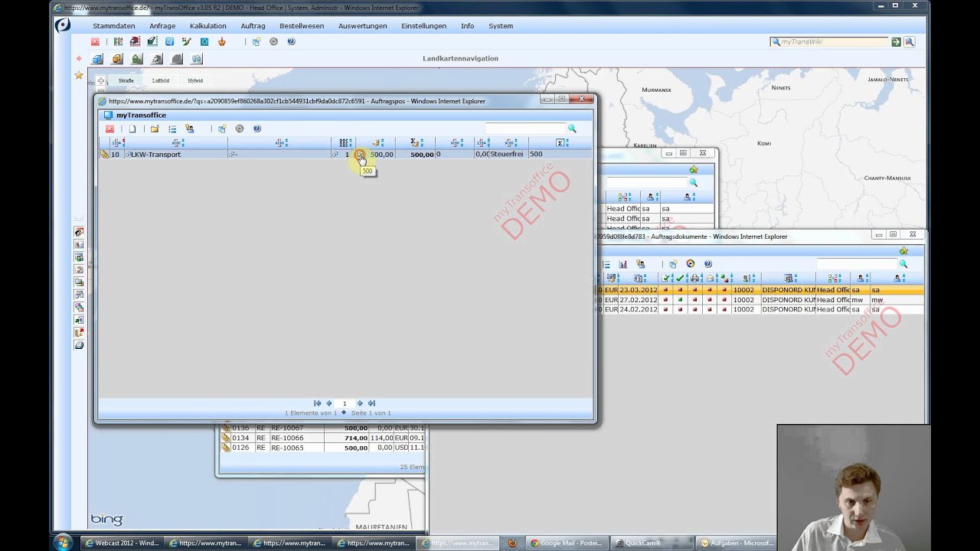This screenshot has height=551, width=980.
Task: Open the Auftrag menu
Action: [253, 26]
